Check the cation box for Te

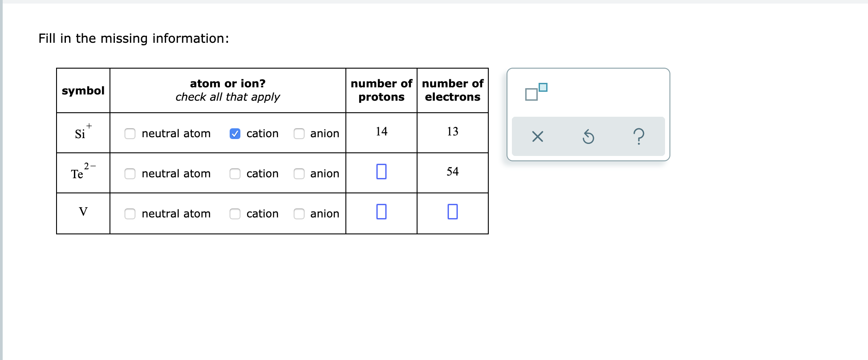click(235, 174)
